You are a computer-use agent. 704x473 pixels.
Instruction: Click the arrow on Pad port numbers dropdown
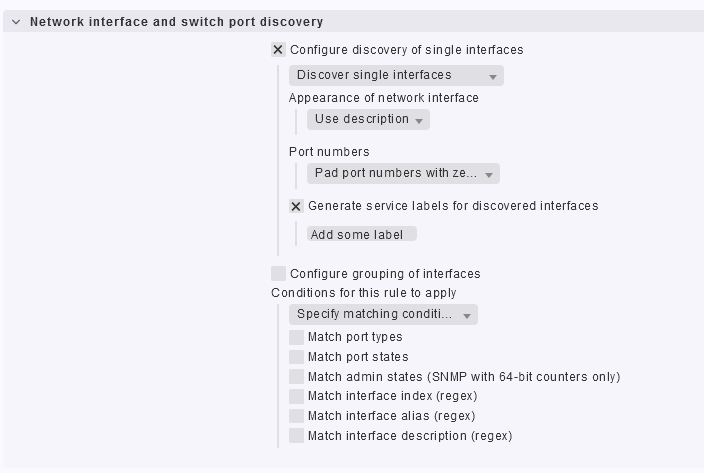tap(489, 175)
